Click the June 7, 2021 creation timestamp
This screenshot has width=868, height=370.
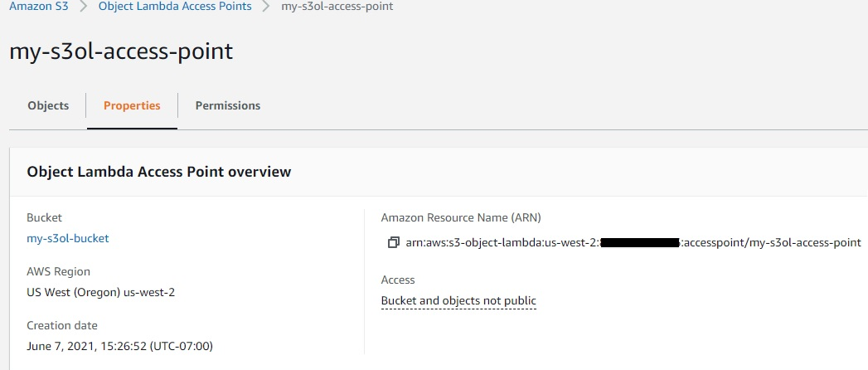point(119,346)
